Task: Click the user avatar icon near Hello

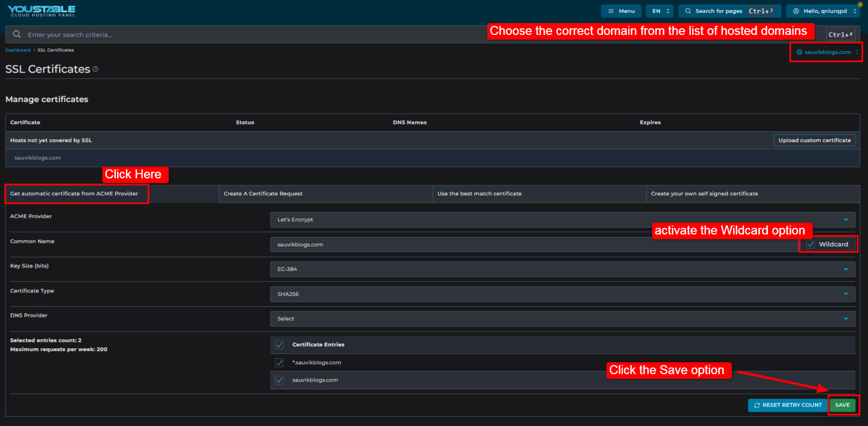Action: [796, 11]
